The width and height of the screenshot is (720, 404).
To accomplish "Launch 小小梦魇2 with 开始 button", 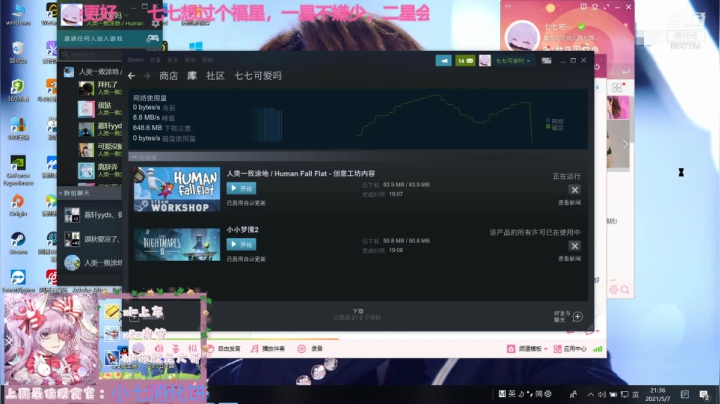I will pos(242,244).
